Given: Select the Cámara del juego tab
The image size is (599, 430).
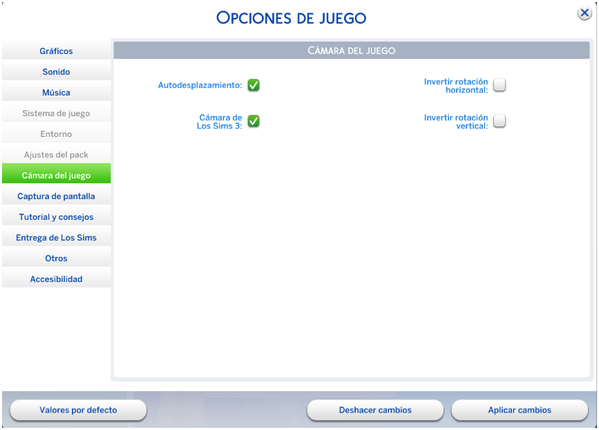Looking at the screenshot, I should click(x=56, y=175).
